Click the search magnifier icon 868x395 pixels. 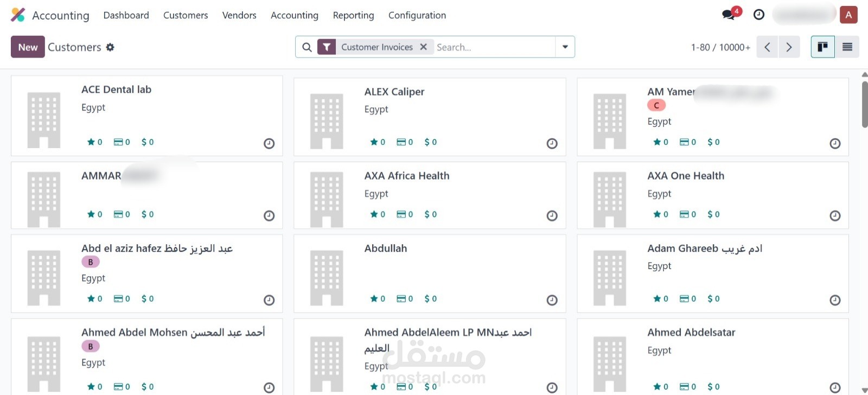pyautogui.click(x=307, y=47)
